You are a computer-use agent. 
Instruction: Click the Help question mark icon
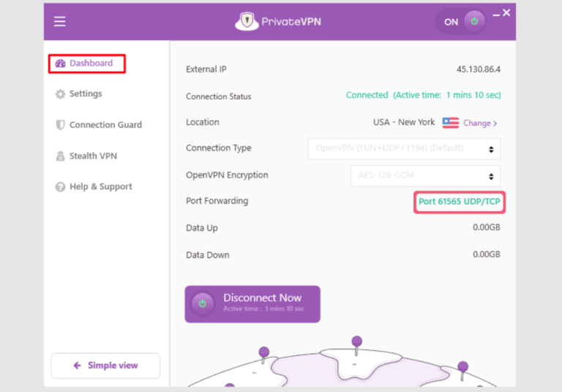[x=60, y=186]
